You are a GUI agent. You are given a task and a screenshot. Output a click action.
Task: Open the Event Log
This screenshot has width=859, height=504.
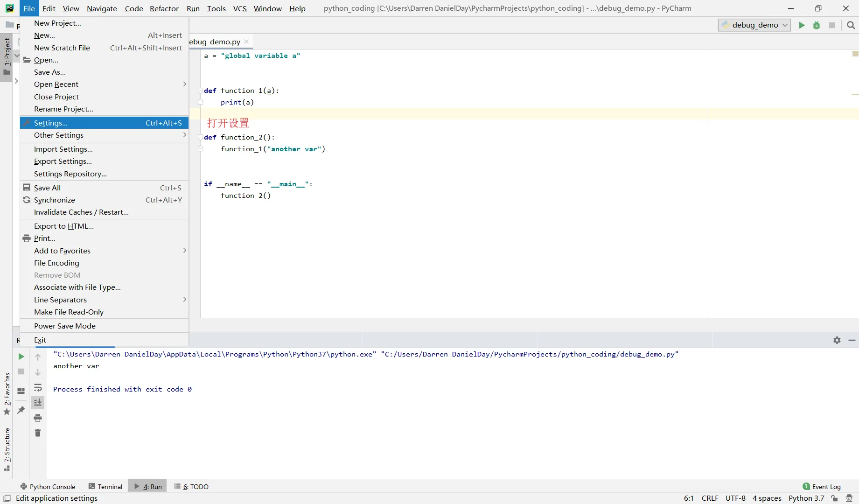822,486
